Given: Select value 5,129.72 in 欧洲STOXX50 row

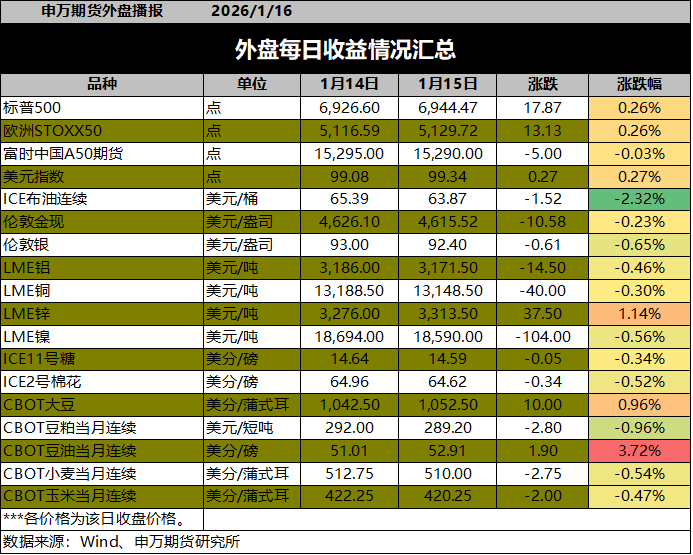Looking at the screenshot, I should 448,131.
